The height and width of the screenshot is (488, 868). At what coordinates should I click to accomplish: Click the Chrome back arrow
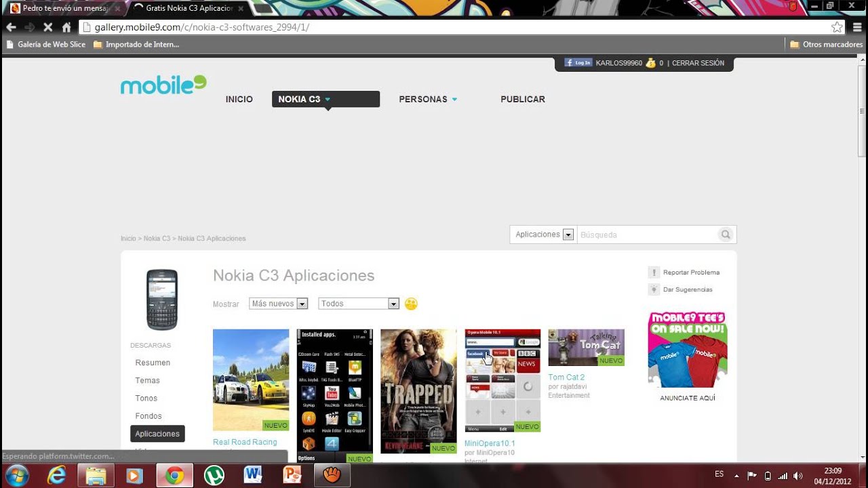[x=11, y=27]
